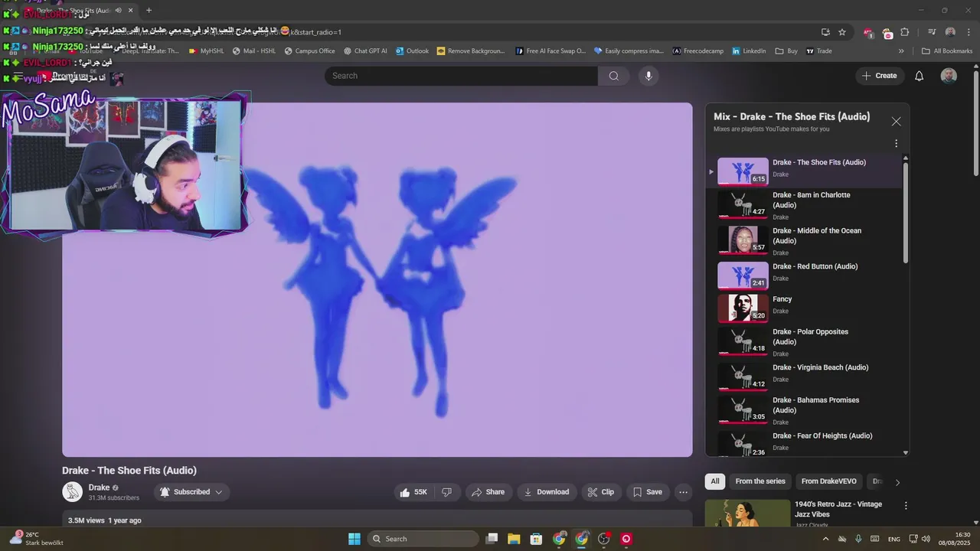Screen dimensions: 980x551
Task: Open the red-circle app on the taskbar
Action: tap(626, 539)
